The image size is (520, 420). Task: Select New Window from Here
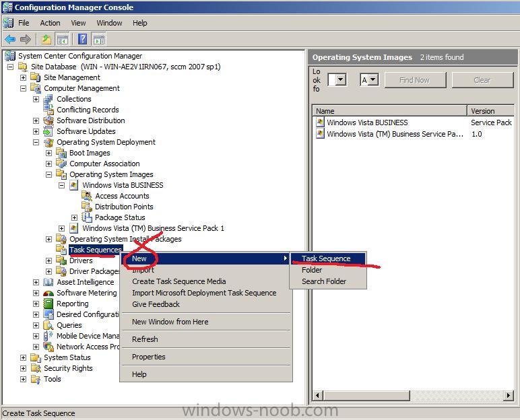click(205, 322)
